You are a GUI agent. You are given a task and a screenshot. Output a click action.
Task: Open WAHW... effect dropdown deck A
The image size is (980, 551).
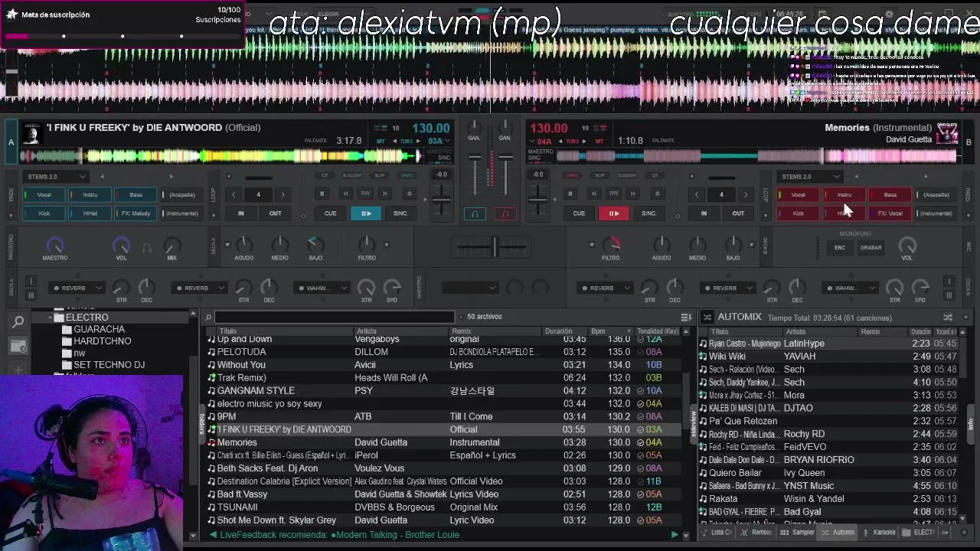click(322, 289)
